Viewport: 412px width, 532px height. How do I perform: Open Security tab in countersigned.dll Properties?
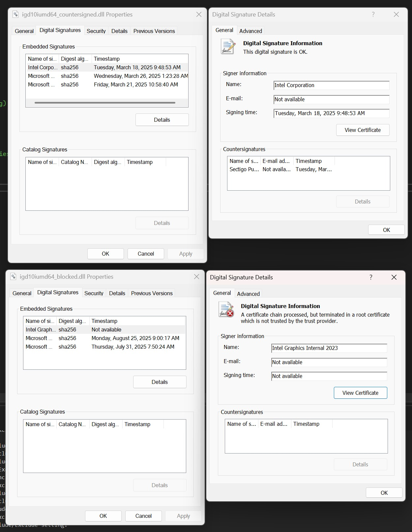point(96,31)
